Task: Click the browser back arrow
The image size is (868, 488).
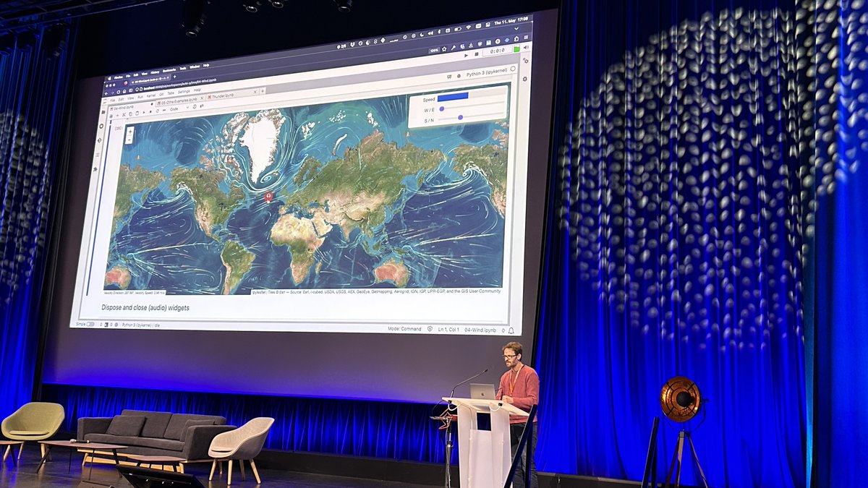Action: click(x=106, y=93)
